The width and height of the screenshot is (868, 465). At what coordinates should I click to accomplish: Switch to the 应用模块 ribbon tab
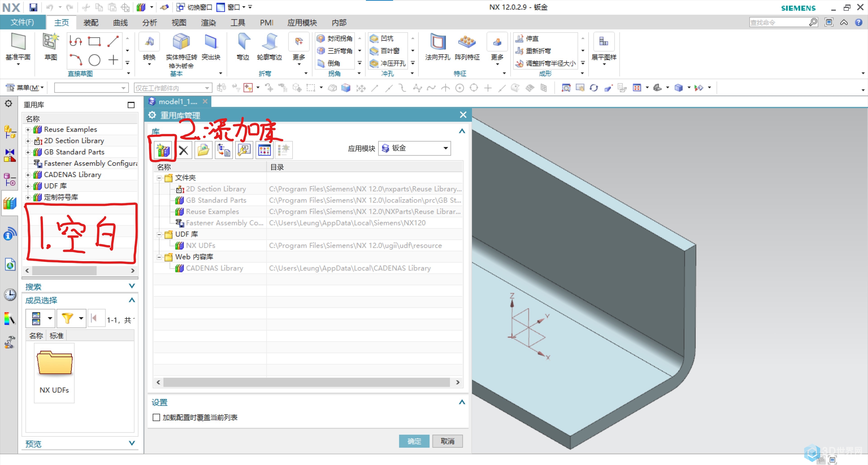302,23
